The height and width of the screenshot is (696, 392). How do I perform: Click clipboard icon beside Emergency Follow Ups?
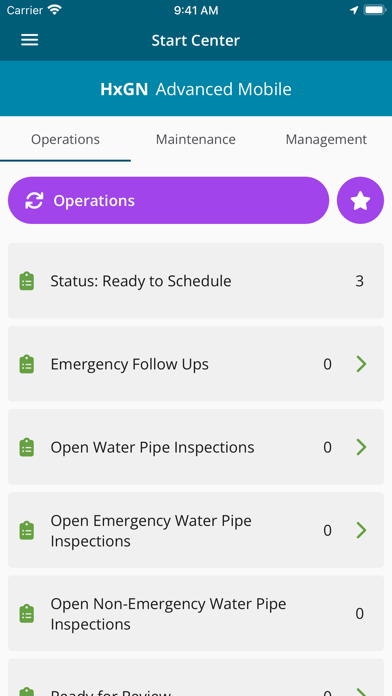[27, 364]
